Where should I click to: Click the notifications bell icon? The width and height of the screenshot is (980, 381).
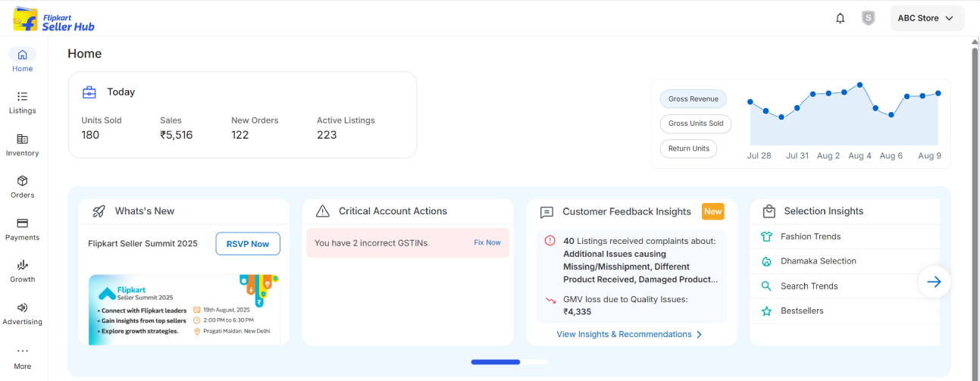pyautogui.click(x=840, y=18)
